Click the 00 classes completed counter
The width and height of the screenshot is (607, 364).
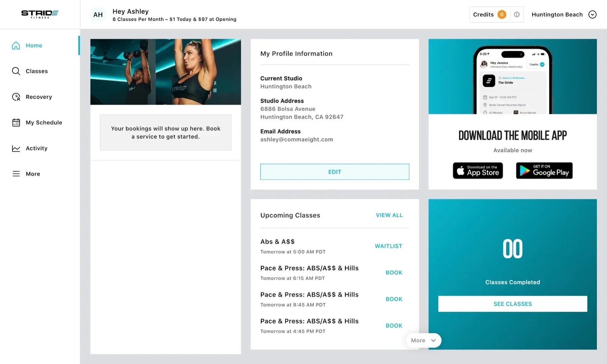point(513,249)
